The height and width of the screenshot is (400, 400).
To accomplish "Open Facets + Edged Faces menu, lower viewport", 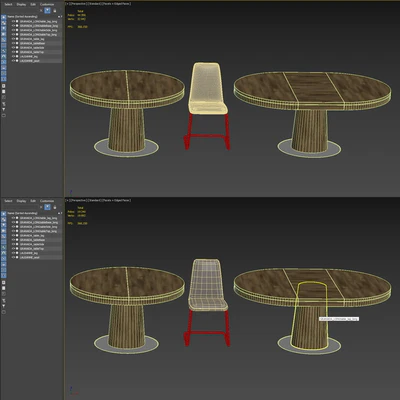I will [117, 200].
